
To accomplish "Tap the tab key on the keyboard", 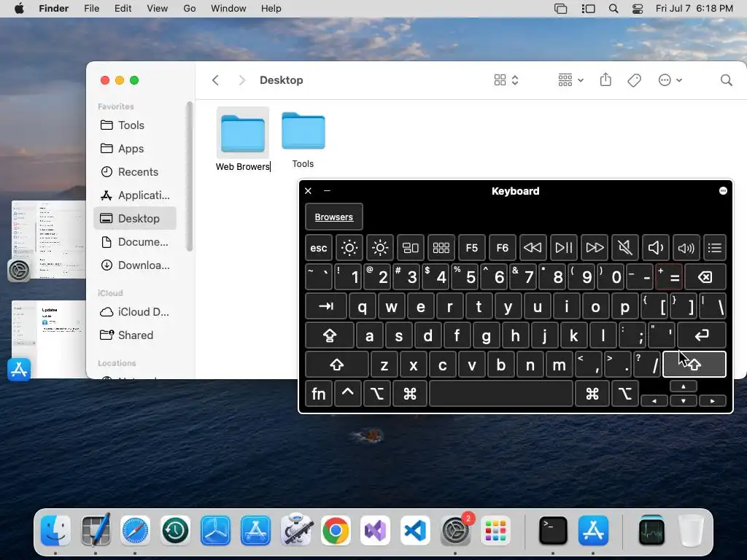I will (326, 306).
